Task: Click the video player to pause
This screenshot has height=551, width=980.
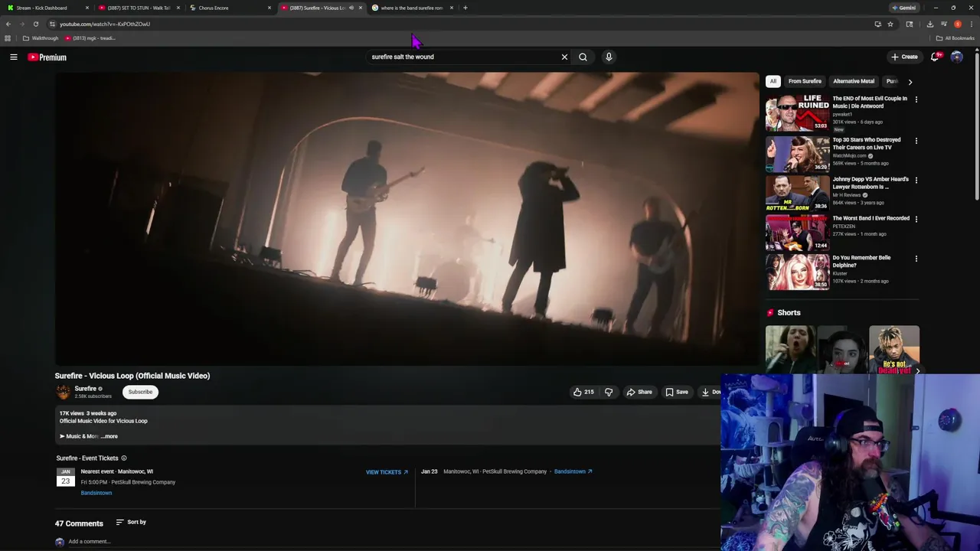Action: [407, 219]
